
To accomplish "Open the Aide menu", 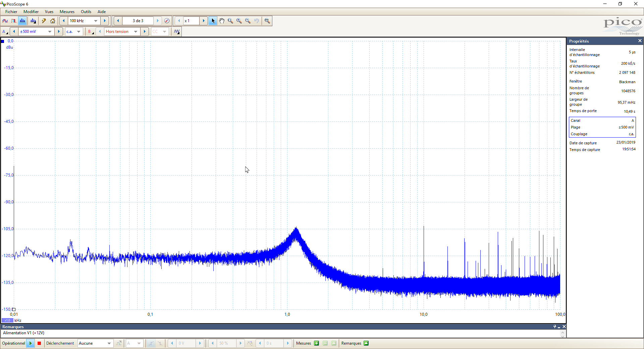I will click(x=102, y=12).
